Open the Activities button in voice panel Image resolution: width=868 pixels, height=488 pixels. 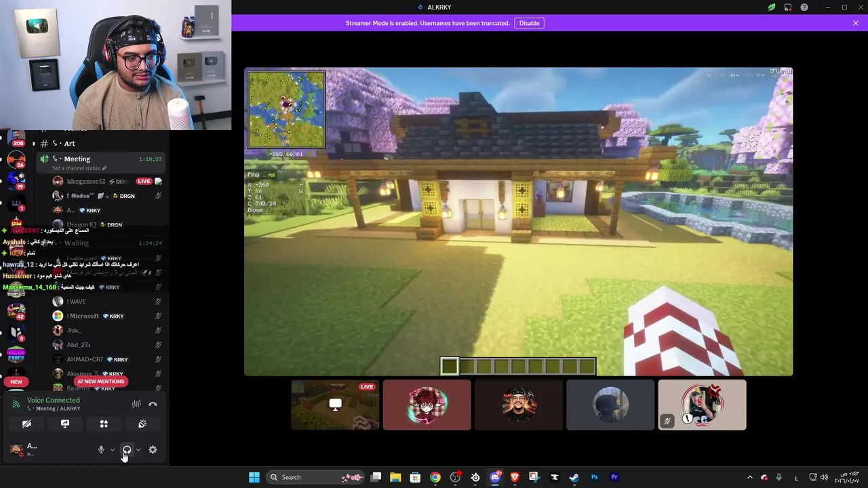pos(104,424)
